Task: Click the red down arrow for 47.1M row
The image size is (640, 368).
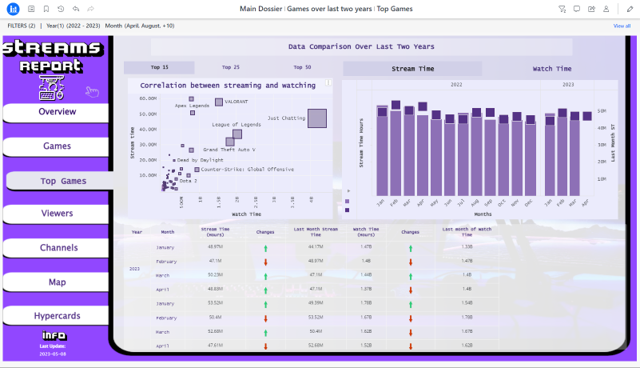Action: click(x=266, y=262)
